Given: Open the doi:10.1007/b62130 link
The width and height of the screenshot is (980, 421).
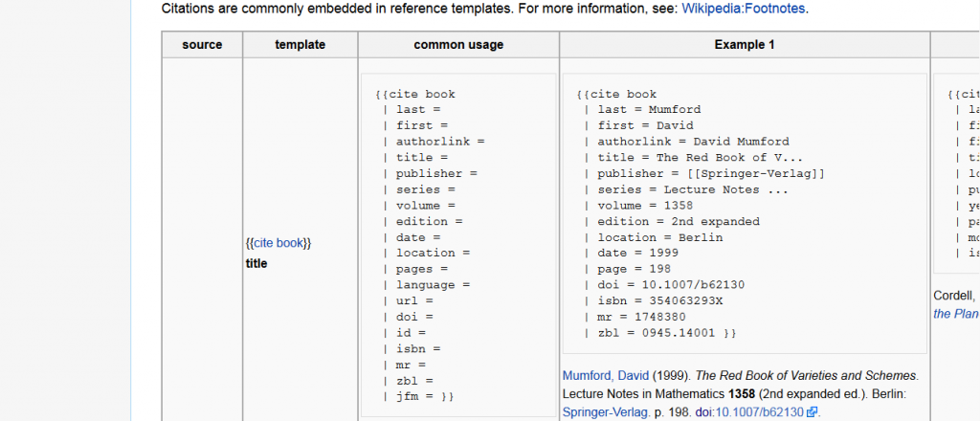Looking at the screenshot, I should (760, 412).
